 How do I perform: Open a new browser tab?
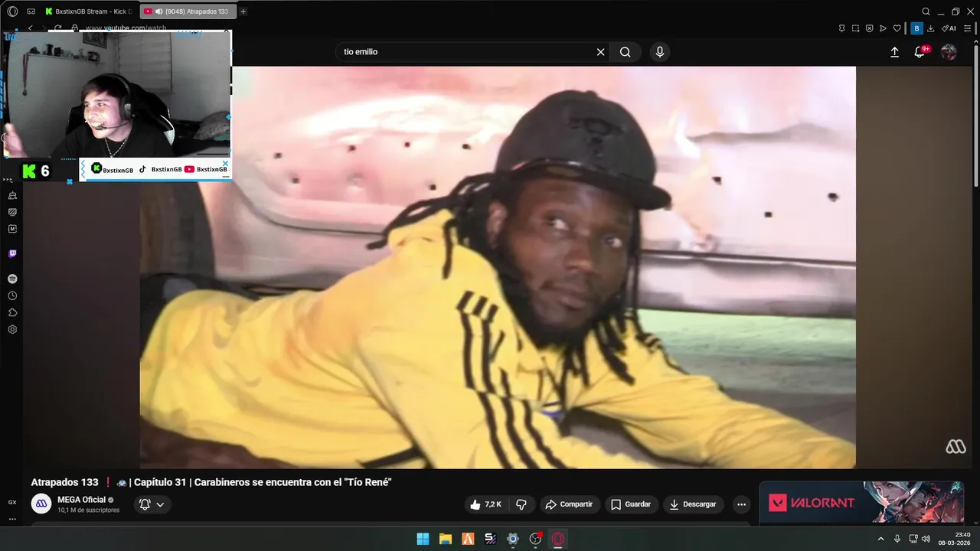click(243, 11)
